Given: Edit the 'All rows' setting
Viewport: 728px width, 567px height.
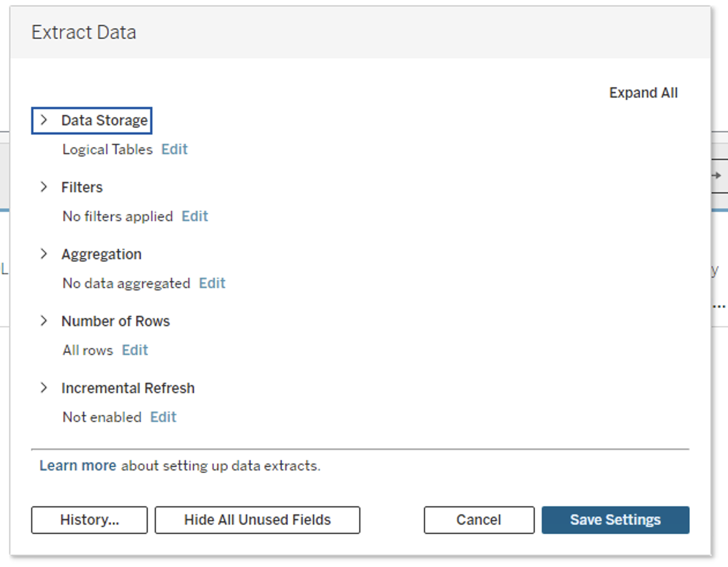Looking at the screenshot, I should (x=135, y=350).
